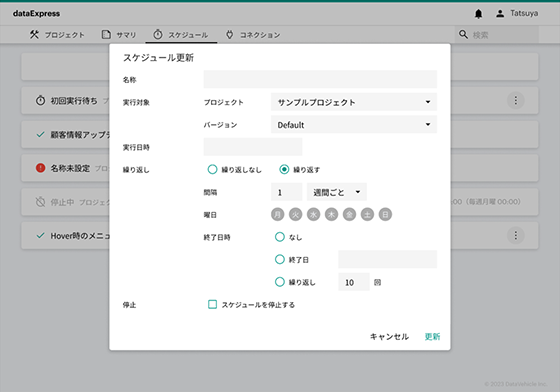Toggle Thursday 木 weekday button
The height and width of the screenshot is (392, 560).
point(331,214)
